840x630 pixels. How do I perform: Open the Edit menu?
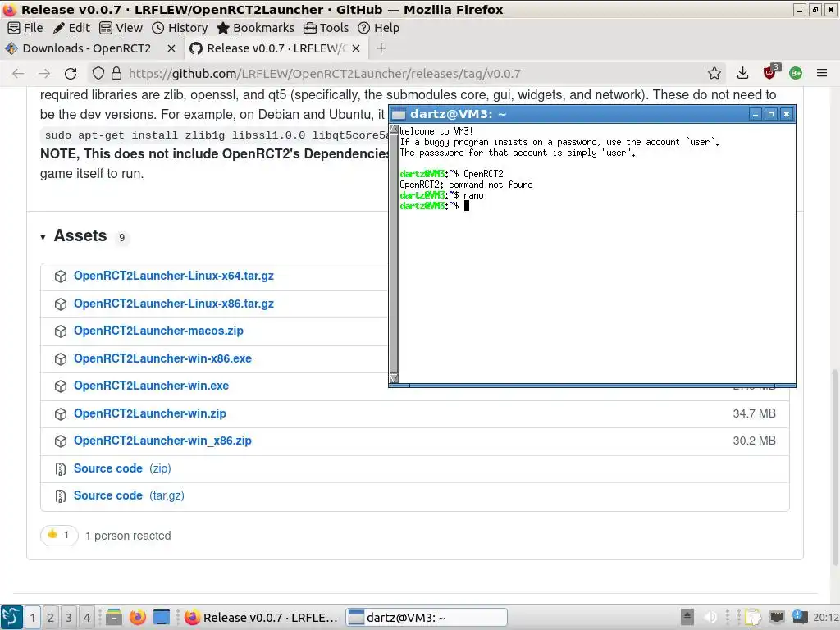point(71,28)
